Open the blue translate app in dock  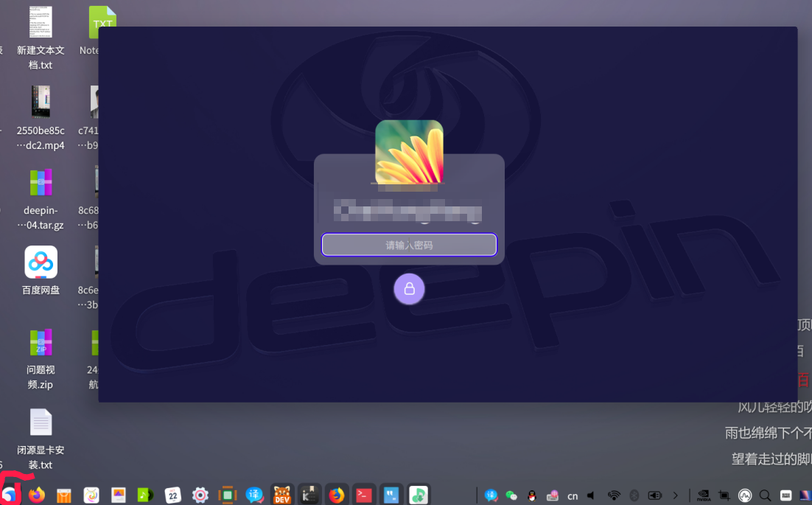(x=254, y=495)
